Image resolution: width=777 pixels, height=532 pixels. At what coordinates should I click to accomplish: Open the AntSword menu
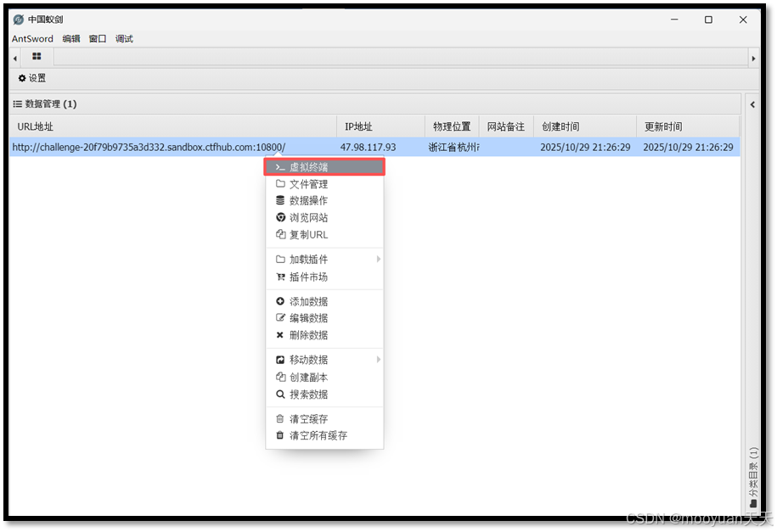[x=33, y=39]
